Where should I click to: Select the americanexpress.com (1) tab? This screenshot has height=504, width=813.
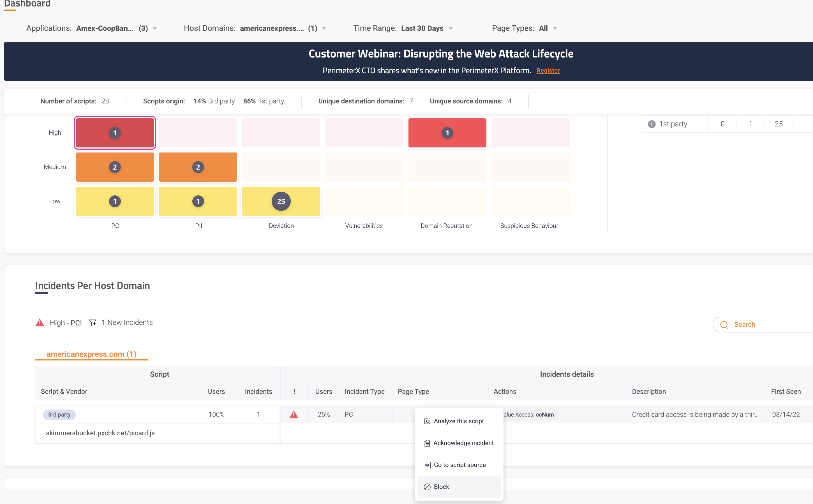click(91, 354)
